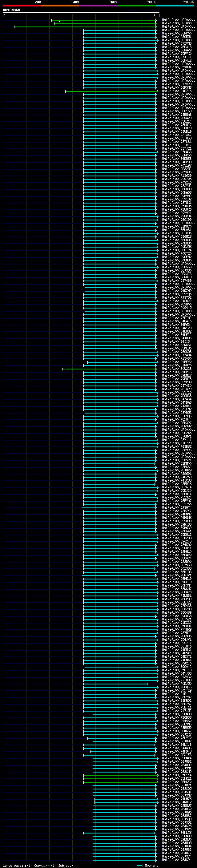Image resolution: width=197 pixels, height=868 pixels.
Task: Select hit label UniRef100_Q6P3N8
Action: 177,88
